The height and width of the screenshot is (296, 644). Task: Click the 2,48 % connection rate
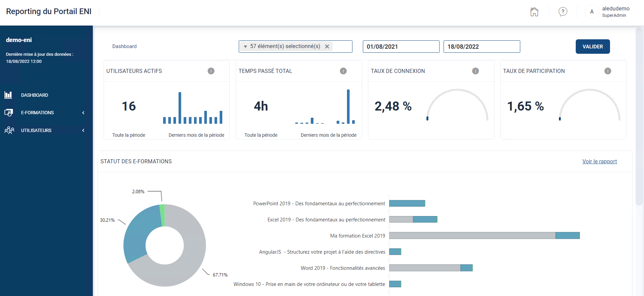[x=393, y=106]
